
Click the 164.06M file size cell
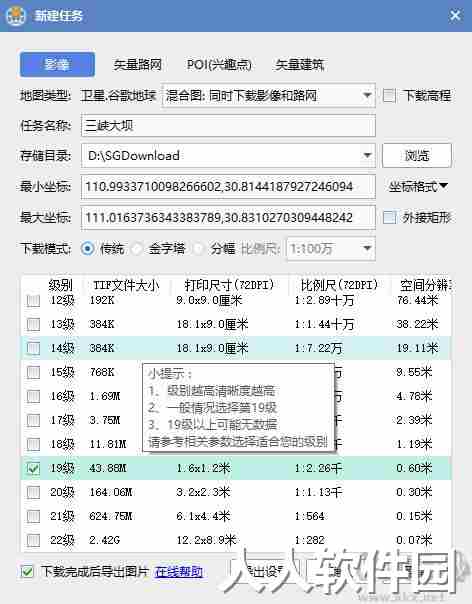[x=111, y=492]
